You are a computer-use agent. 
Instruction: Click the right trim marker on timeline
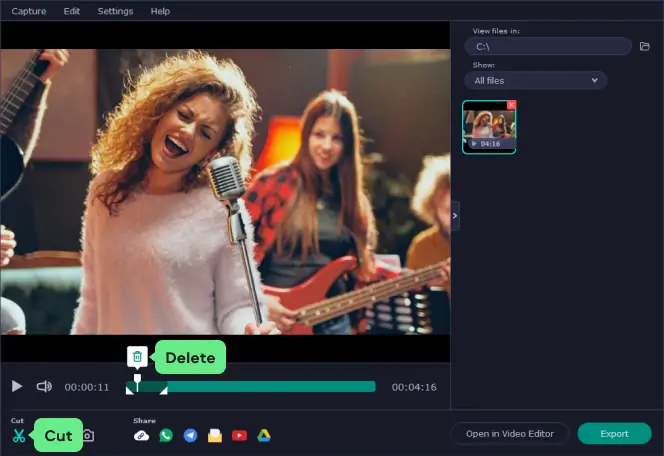point(164,390)
